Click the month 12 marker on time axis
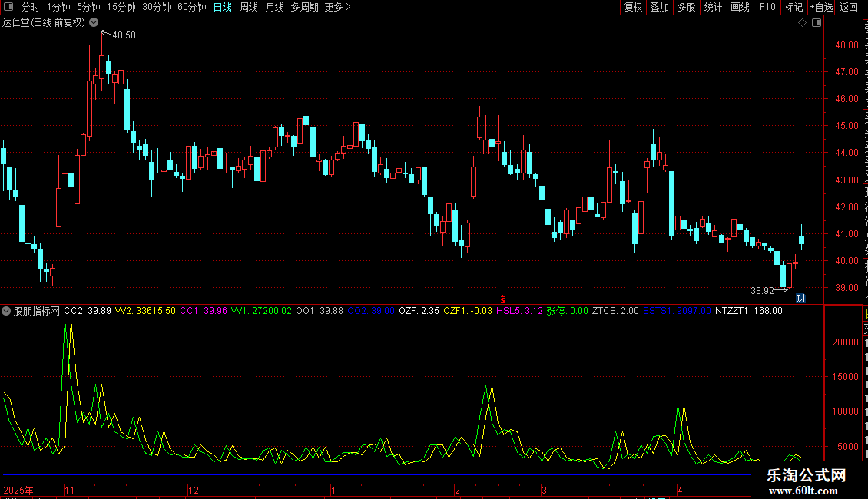Viewport: 868px width, 499px height. point(194,490)
